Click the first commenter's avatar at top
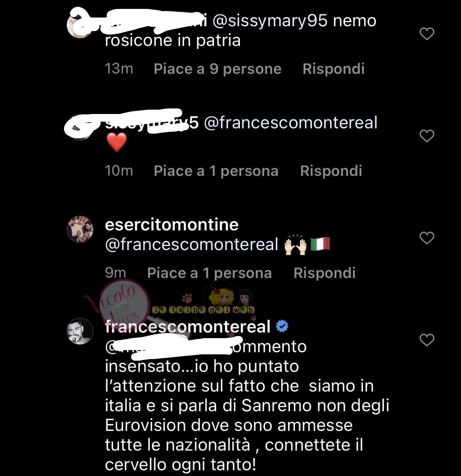Image resolution: width=461 pixels, height=476 pixels. (78, 25)
